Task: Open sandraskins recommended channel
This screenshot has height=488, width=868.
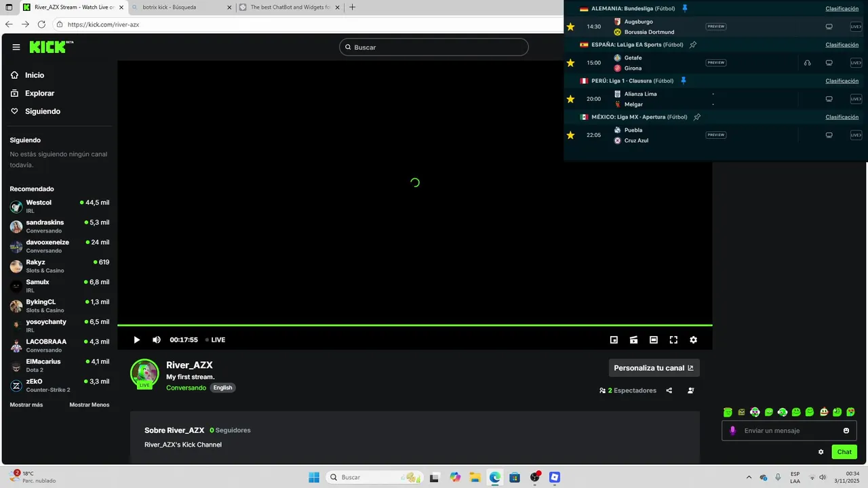Action: tap(60, 226)
